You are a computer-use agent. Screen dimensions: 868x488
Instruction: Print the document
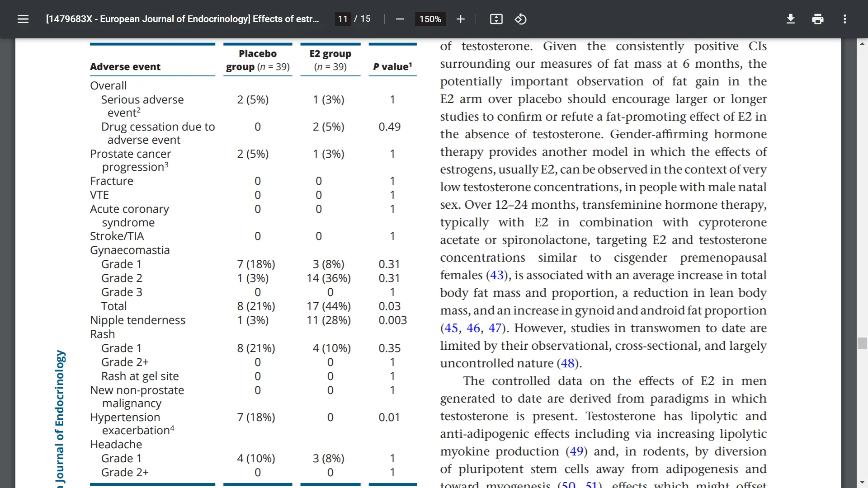[817, 19]
